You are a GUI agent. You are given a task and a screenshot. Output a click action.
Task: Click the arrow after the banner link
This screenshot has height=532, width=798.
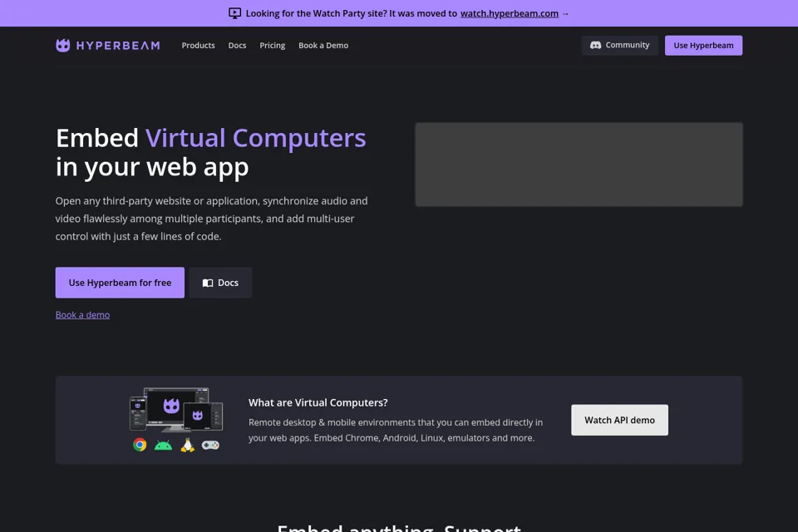coord(565,14)
